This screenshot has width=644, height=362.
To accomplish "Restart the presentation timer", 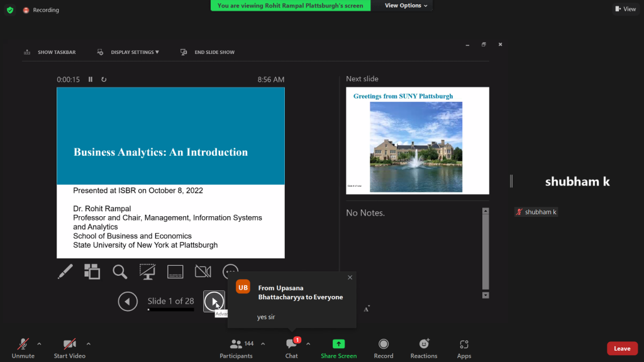I will point(104,79).
